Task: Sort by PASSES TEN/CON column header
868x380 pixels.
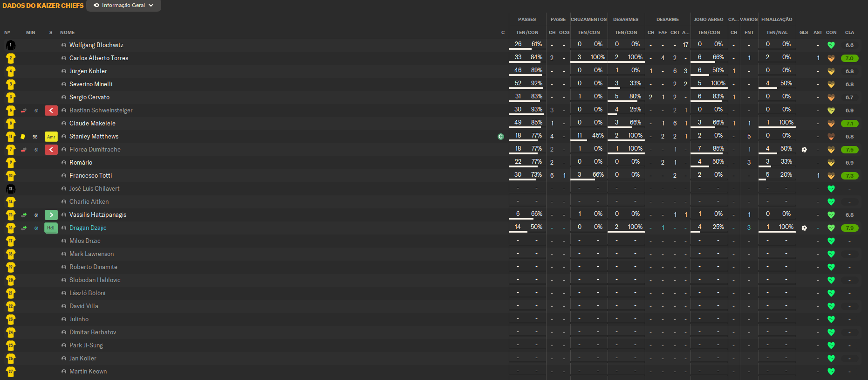Action: click(x=527, y=33)
